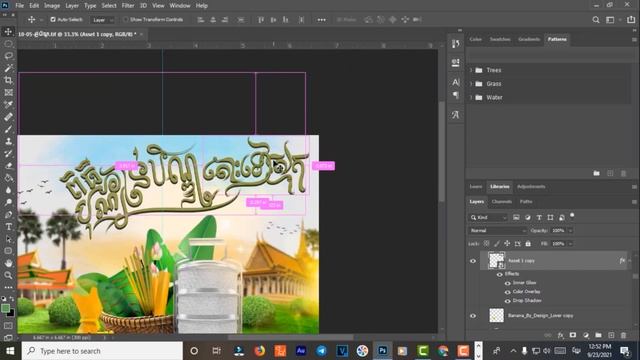Open the layer Kind filter dropdown
The width and height of the screenshot is (640, 360).
[488, 218]
